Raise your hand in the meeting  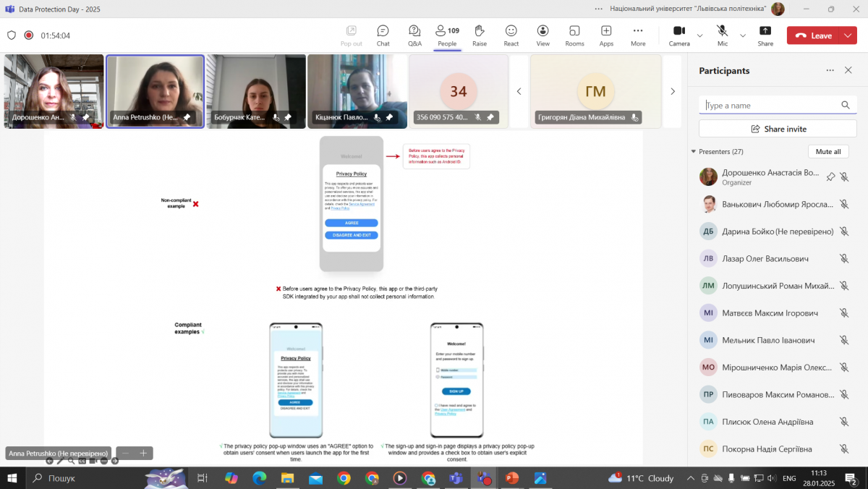tap(479, 35)
